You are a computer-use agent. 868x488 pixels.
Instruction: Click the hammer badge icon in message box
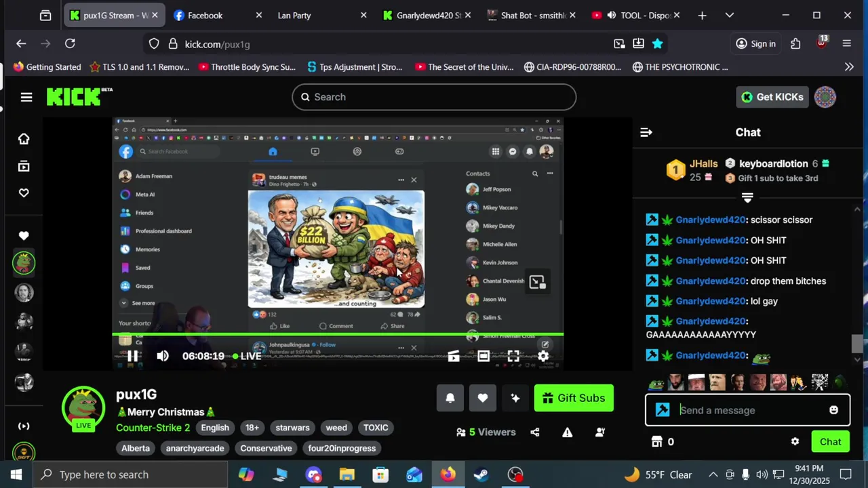[x=663, y=410]
